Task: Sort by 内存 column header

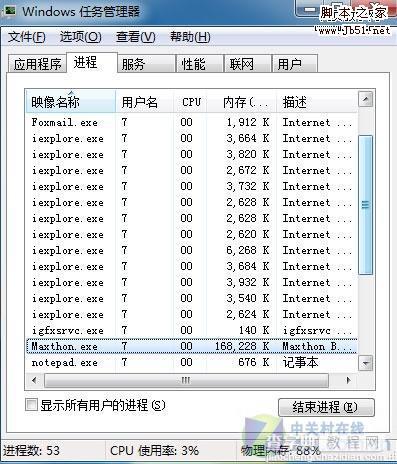Action: click(x=242, y=102)
